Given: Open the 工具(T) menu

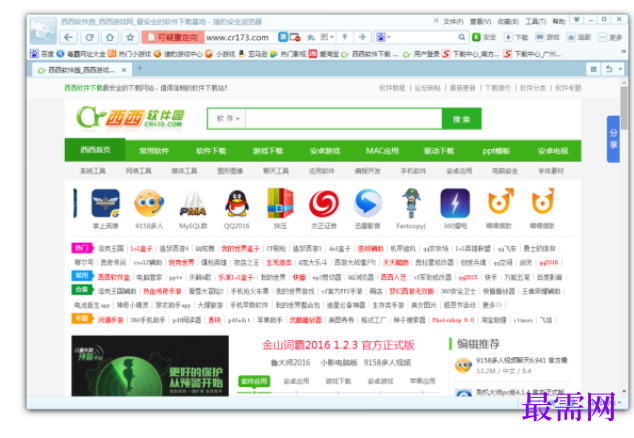Looking at the screenshot, I should pyautogui.click(x=535, y=21).
